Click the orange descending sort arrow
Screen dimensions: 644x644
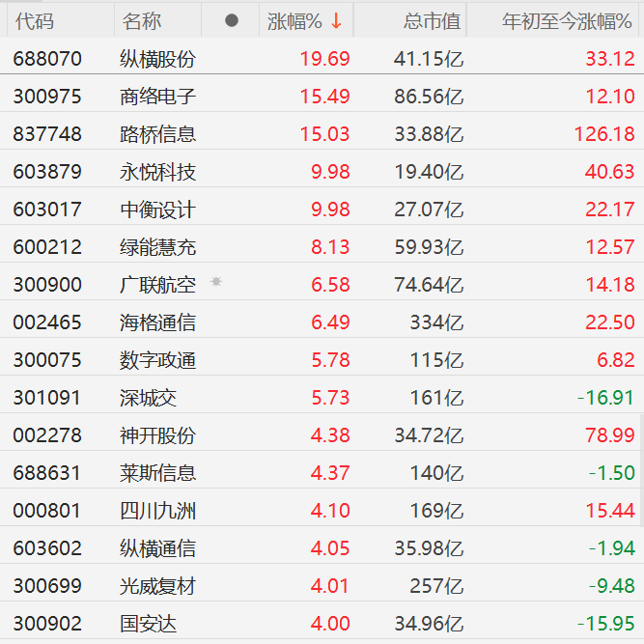click(336, 21)
